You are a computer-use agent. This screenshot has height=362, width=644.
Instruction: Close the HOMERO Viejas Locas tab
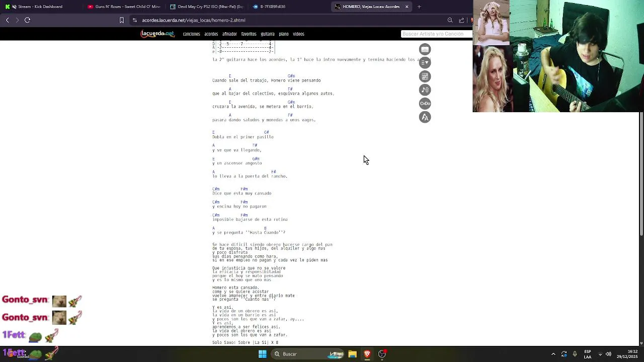point(407,7)
